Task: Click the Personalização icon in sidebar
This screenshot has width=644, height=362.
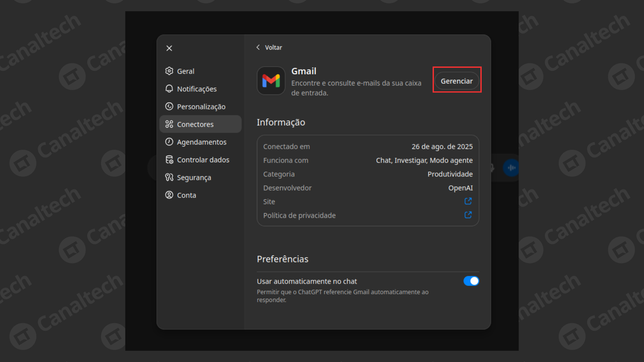Action: [x=169, y=106]
